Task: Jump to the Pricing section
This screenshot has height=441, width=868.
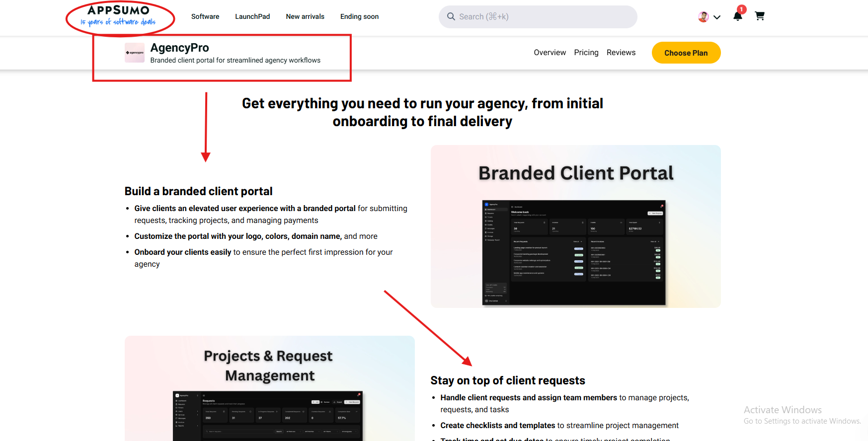Action: (586, 53)
